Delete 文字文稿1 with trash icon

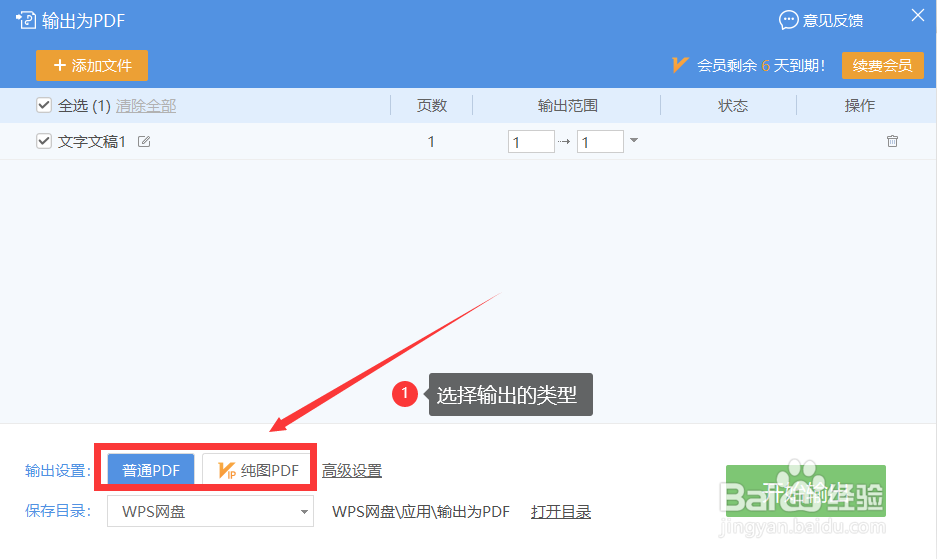(x=892, y=141)
